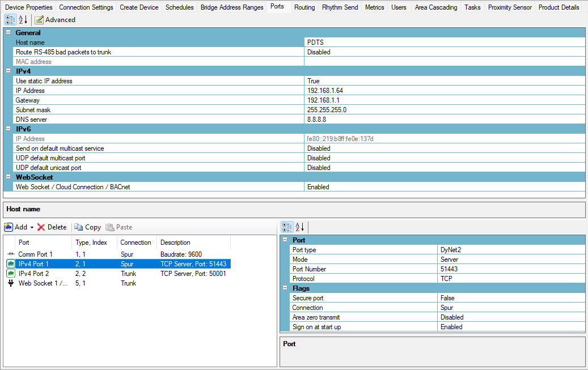The image size is (588, 370).
Task: Collapse the IPv4 section
Action: [8, 71]
